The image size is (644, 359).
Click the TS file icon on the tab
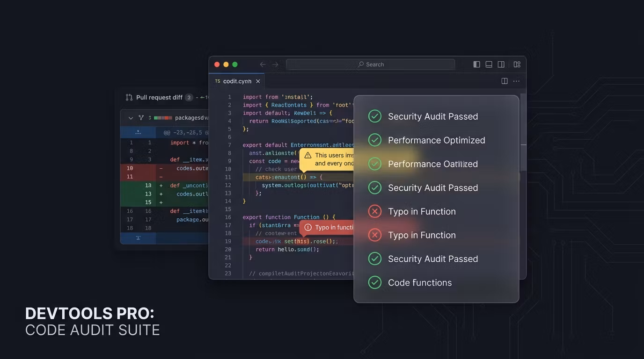(218, 81)
